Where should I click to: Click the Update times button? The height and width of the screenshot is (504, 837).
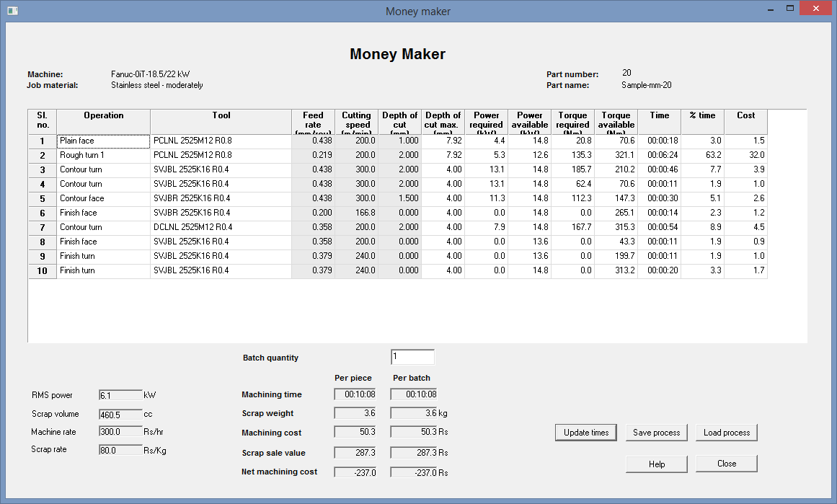tap(586, 433)
